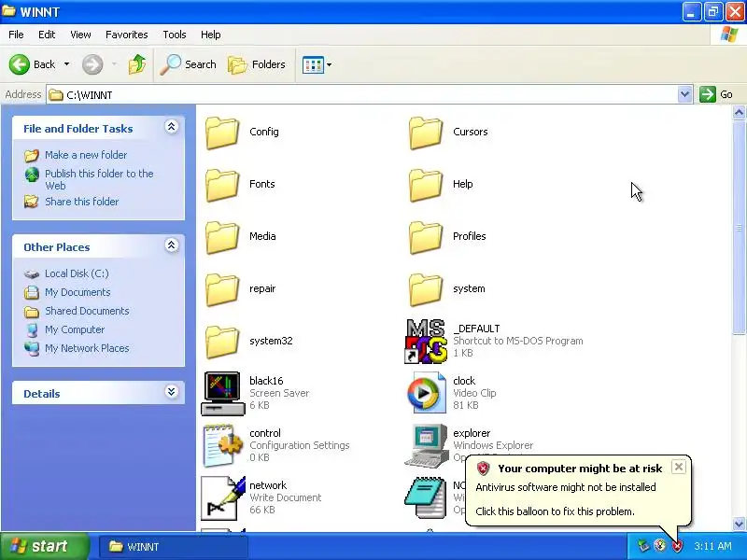747x560 pixels.
Task: Click the scrollbar up arrow
Action: (x=739, y=112)
